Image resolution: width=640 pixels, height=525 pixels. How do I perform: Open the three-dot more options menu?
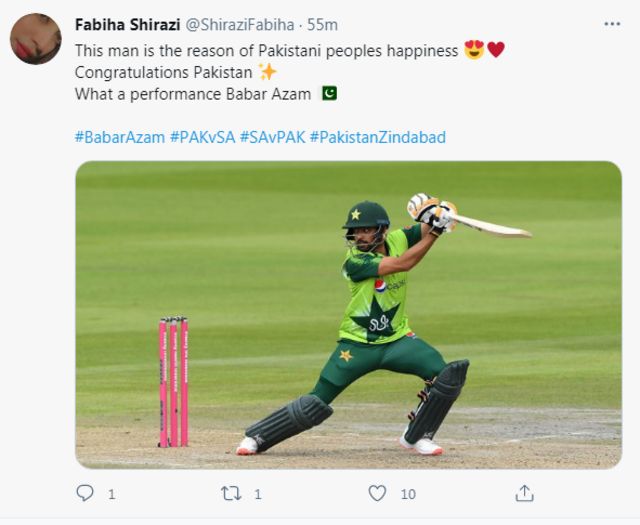click(611, 24)
